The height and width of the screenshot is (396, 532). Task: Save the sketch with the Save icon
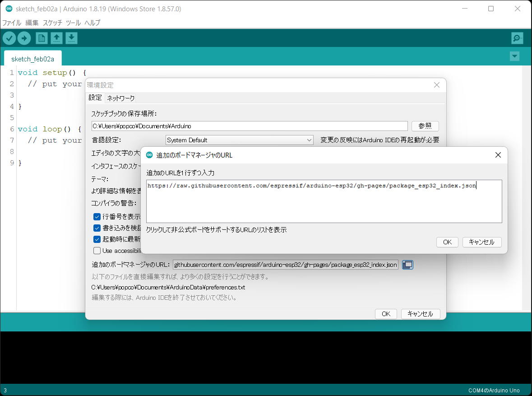tap(71, 38)
